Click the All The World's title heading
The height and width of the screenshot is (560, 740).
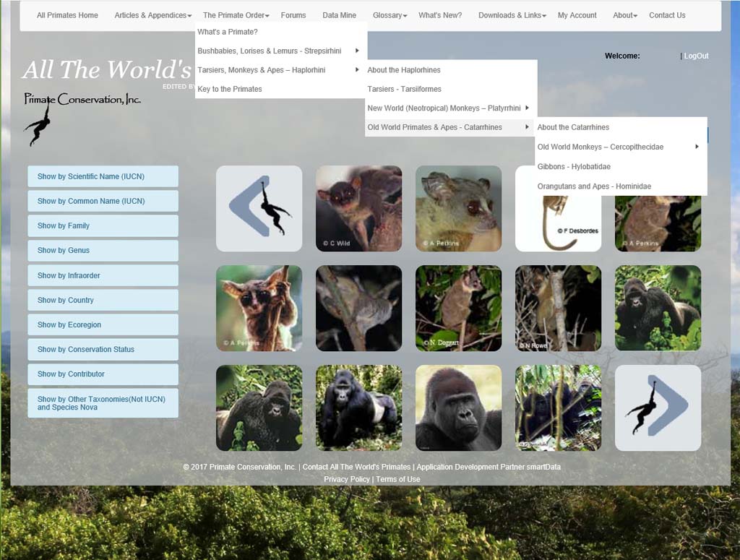click(x=107, y=70)
